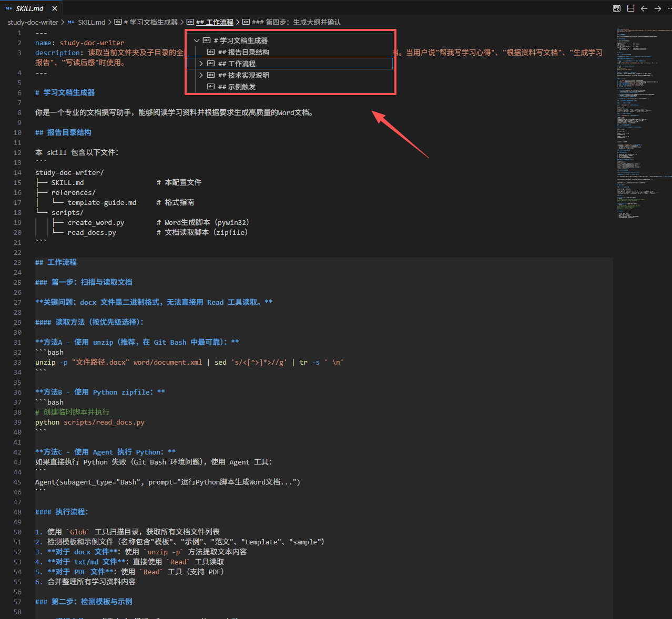
Task: Select '## 技术实现说明' row in outline dropdown
Action: click(x=290, y=75)
